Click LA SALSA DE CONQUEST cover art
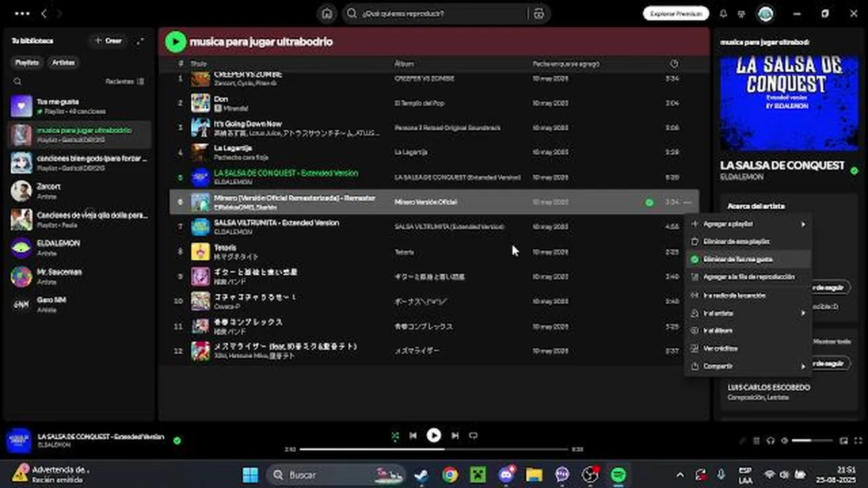The image size is (868, 488). pyautogui.click(x=789, y=102)
